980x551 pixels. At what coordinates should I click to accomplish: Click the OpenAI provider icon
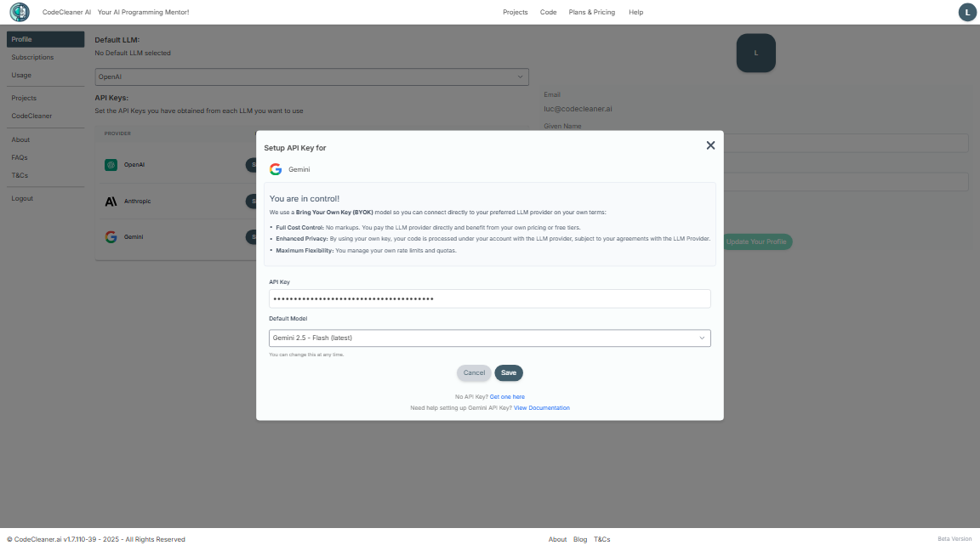point(111,165)
